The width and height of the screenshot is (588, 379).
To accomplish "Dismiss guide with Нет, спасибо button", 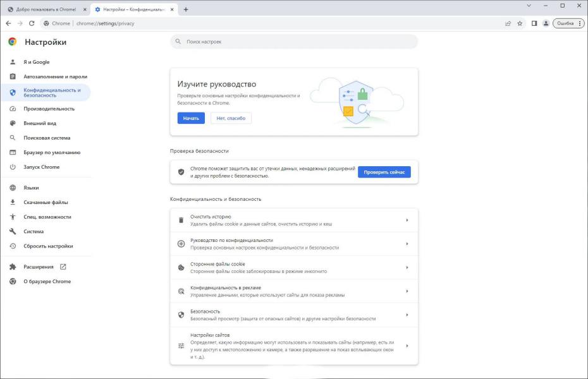I will (x=231, y=118).
